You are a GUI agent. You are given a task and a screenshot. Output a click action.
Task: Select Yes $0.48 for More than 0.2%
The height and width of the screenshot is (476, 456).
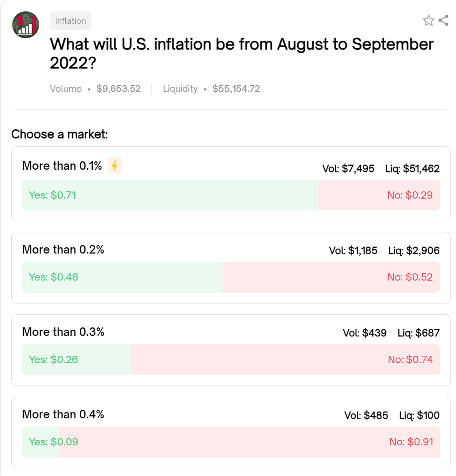[x=53, y=277]
